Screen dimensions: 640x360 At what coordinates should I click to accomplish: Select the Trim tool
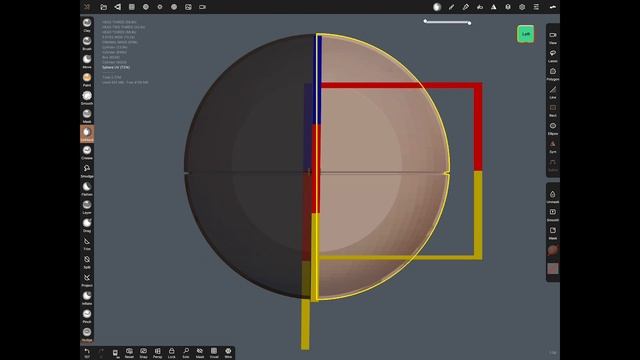(x=87, y=243)
